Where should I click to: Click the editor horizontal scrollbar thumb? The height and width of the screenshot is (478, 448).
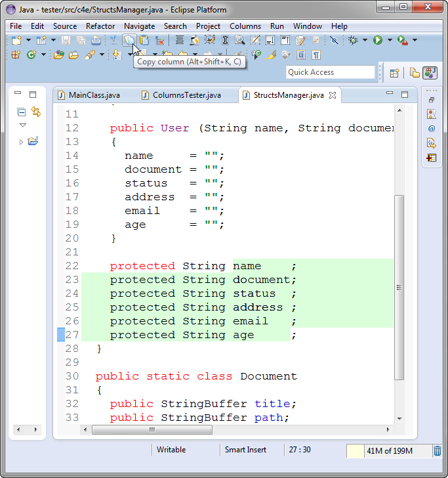152,429
